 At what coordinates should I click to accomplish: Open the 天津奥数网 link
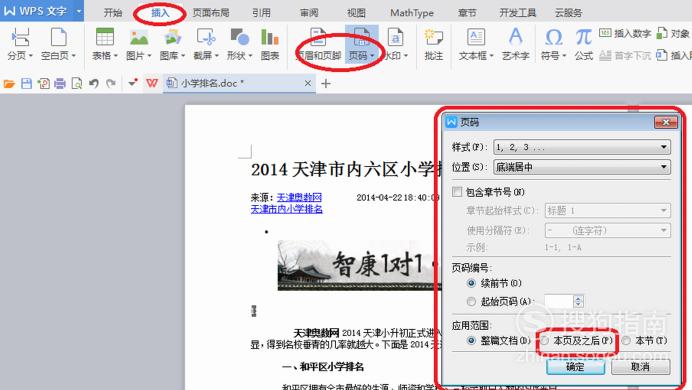click(x=299, y=197)
